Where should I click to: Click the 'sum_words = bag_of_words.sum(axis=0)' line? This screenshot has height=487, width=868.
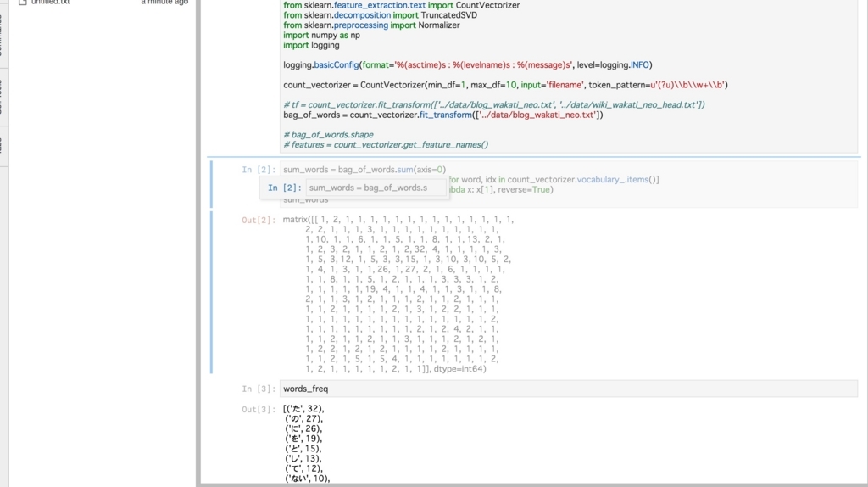pyautogui.click(x=364, y=170)
